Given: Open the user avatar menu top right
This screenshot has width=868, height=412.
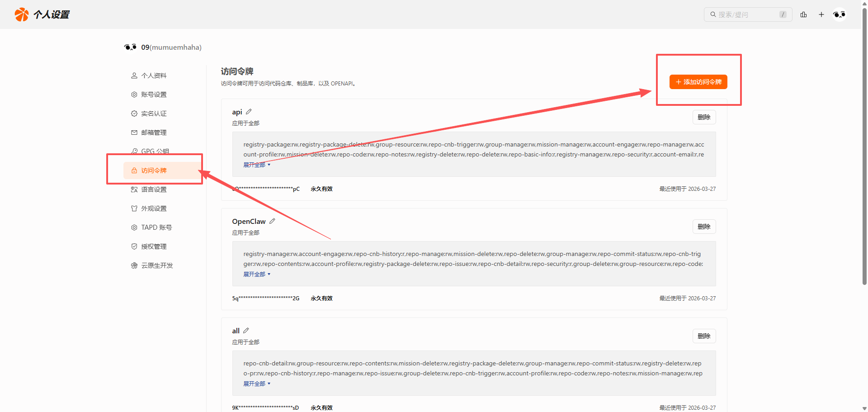Looking at the screenshot, I should point(839,14).
